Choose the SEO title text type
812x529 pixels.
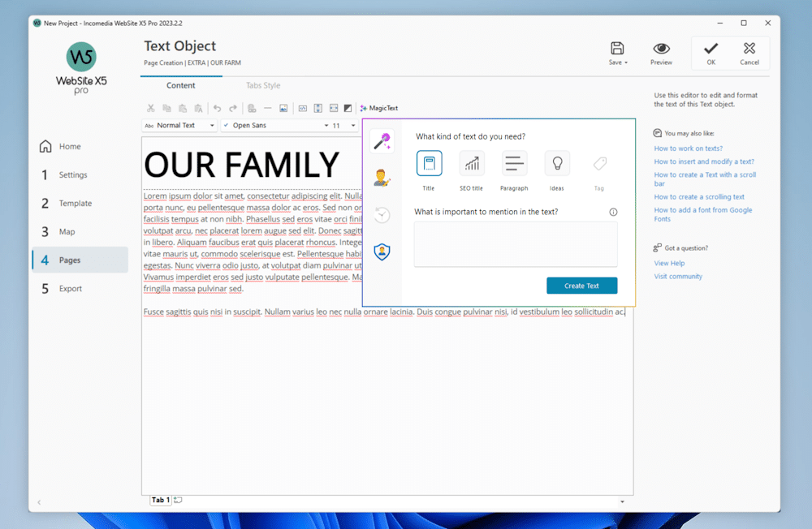pyautogui.click(x=471, y=164)
